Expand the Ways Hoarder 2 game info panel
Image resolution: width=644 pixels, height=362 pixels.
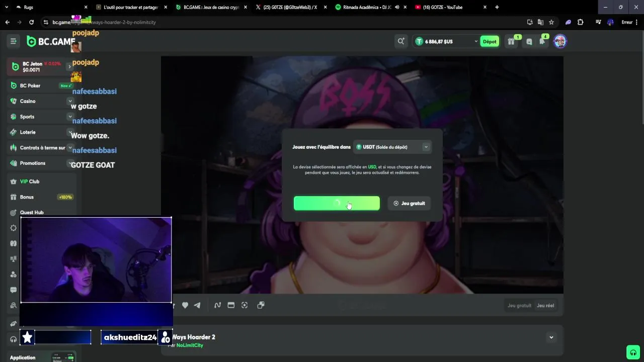coord(551,337)
